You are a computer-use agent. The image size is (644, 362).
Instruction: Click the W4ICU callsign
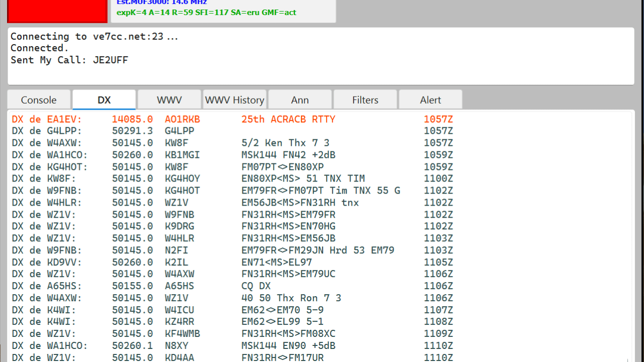pos(179,310)
